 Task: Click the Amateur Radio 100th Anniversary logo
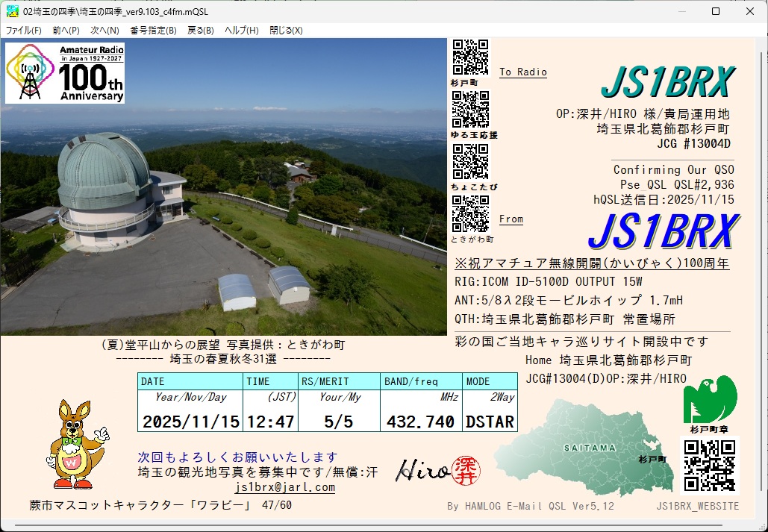coord(65,72)
